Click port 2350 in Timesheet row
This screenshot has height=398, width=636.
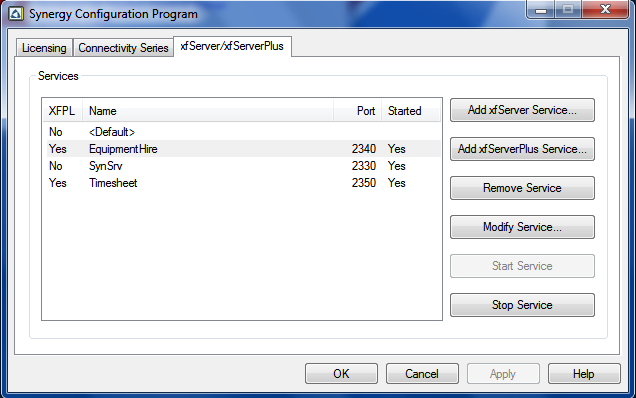(x=363, y=183)
